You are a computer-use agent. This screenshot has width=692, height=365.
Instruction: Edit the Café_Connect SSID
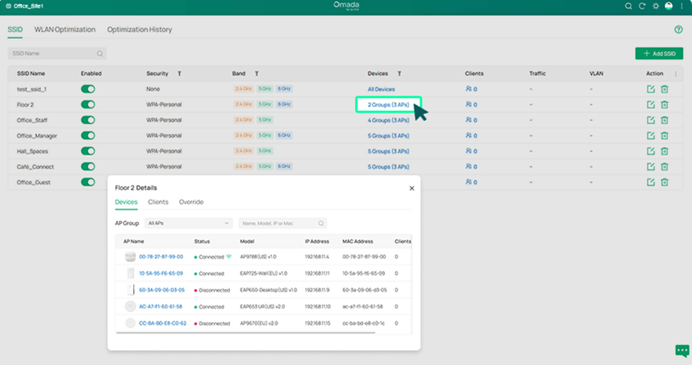tap(651, 166)
